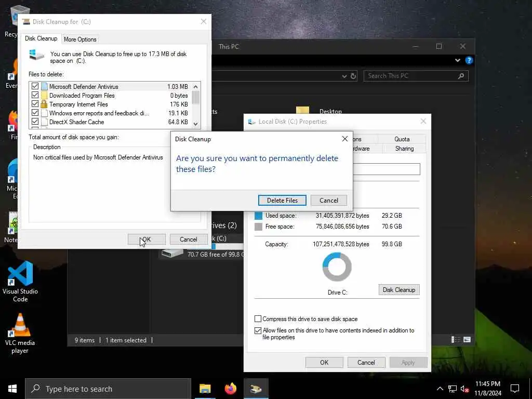Click the Downloaded Program Files folder icon

(44, 95)
